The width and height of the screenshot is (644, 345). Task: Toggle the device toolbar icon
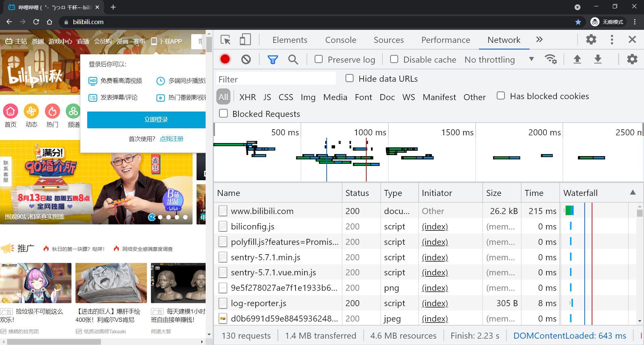(x=245, y=40)
